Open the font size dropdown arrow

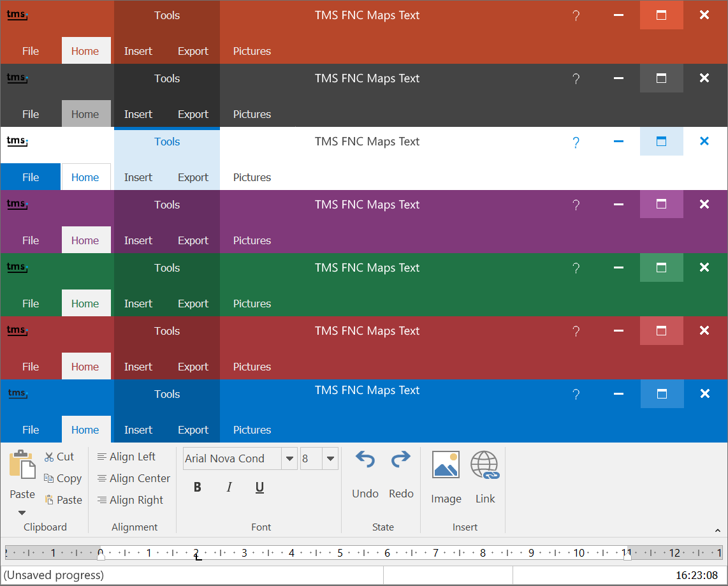330,458
